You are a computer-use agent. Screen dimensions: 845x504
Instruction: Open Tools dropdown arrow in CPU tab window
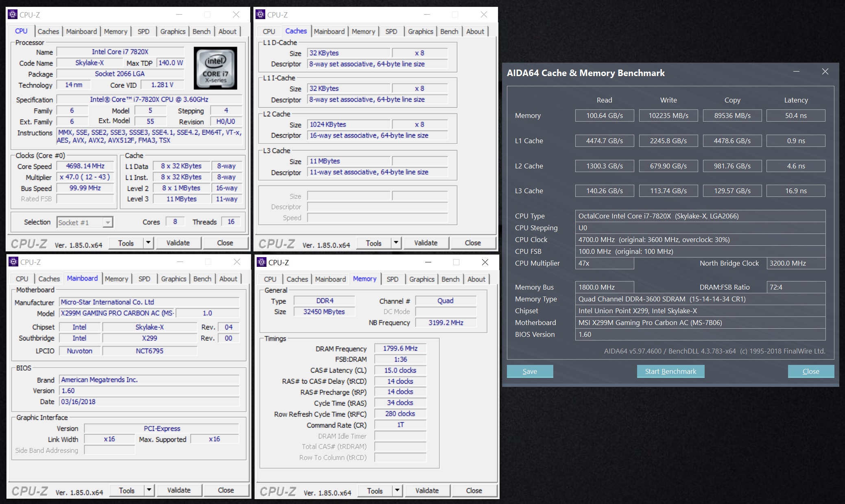pos(148,242)
